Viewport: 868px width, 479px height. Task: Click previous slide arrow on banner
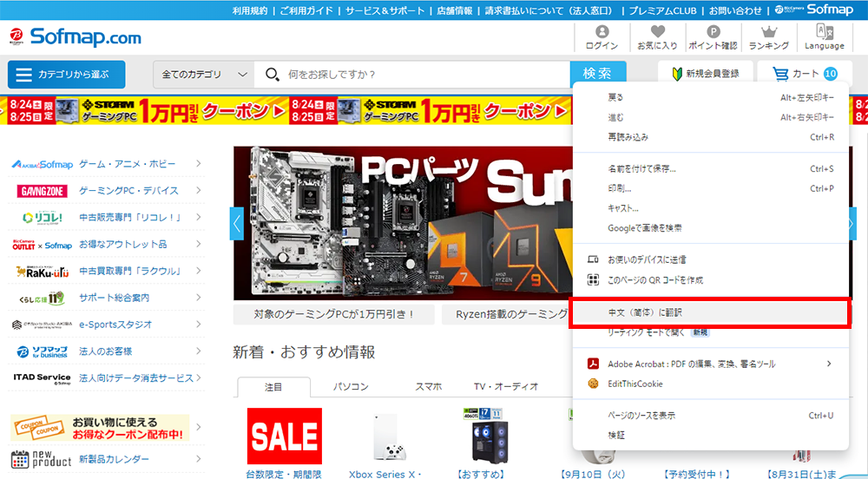click(x=237, y=224)
